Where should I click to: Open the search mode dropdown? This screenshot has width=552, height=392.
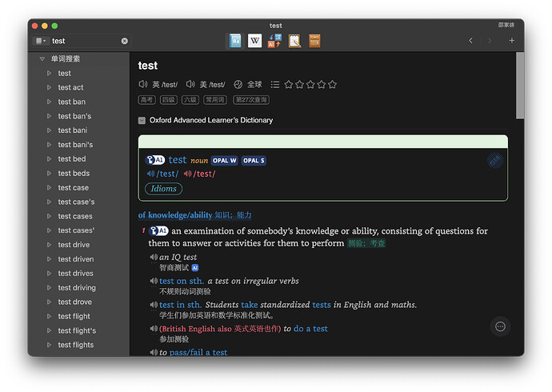41,41
